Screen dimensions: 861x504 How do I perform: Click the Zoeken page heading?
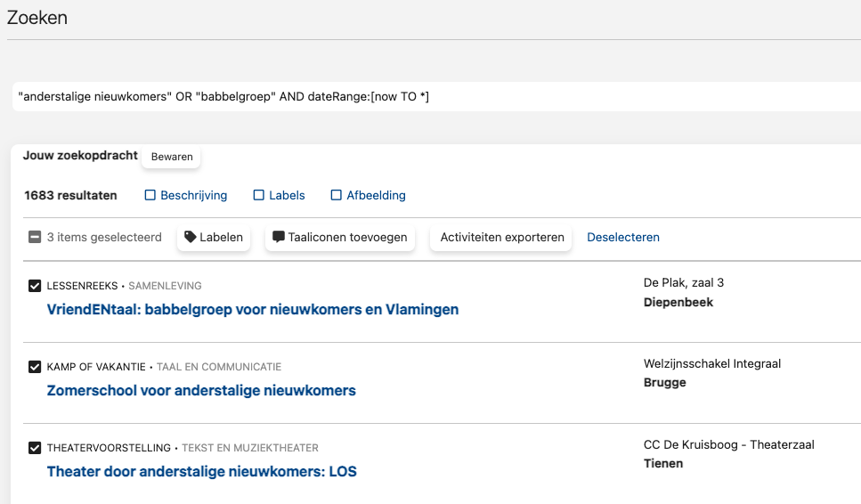[x=37, y=18]
